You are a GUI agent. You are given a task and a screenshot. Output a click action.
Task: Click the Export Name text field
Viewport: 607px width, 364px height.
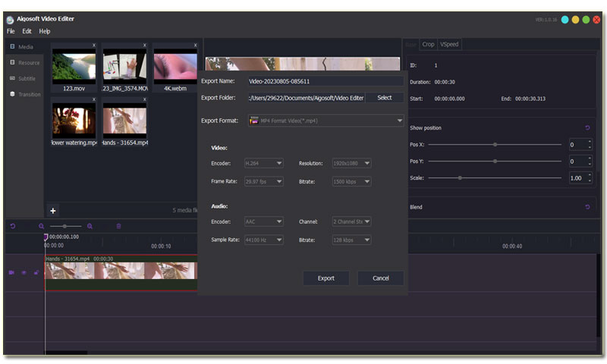pyautogui.click(x=324, y=81)
